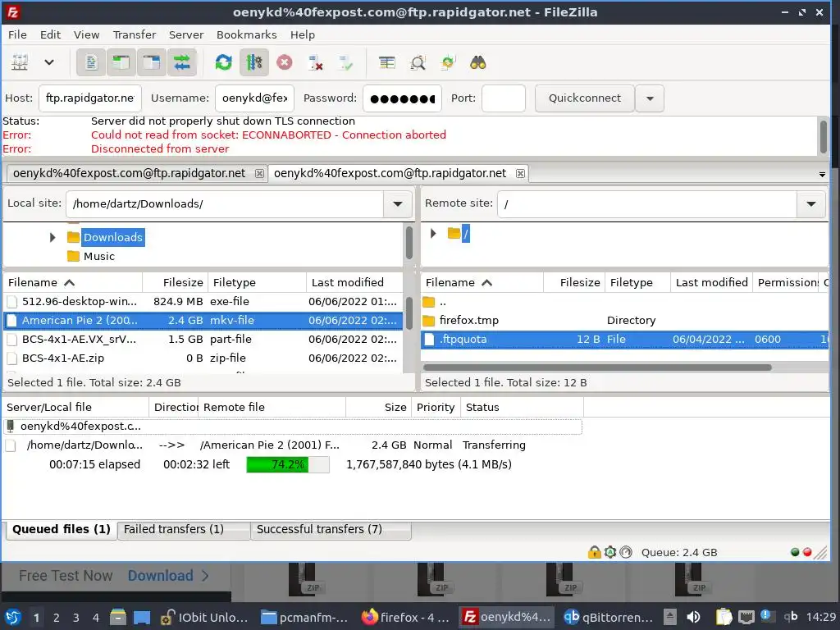Select the firefox.tmp remote directory

[624, 321]
